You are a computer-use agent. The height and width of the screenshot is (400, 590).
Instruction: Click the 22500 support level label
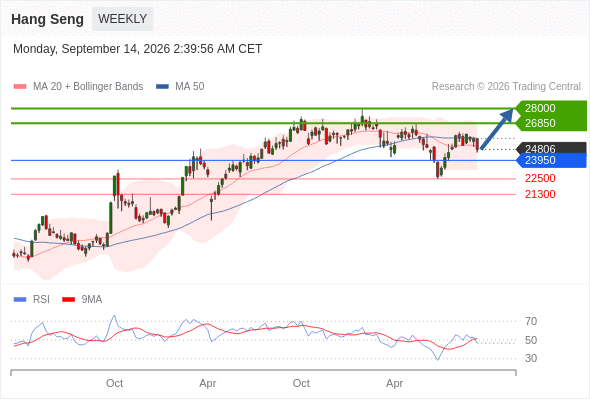(x=540, y=178)
